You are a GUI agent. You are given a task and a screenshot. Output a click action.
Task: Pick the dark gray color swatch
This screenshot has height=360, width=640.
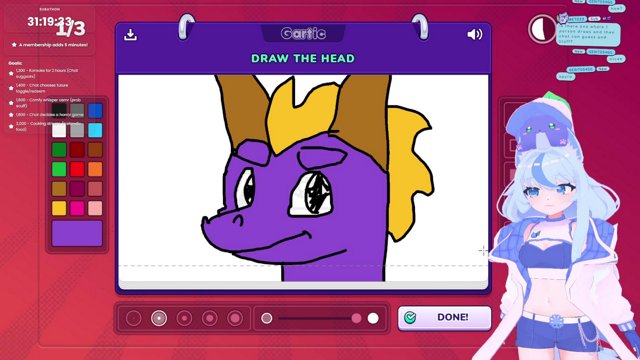pyautogui.click(x=77, y=111)
